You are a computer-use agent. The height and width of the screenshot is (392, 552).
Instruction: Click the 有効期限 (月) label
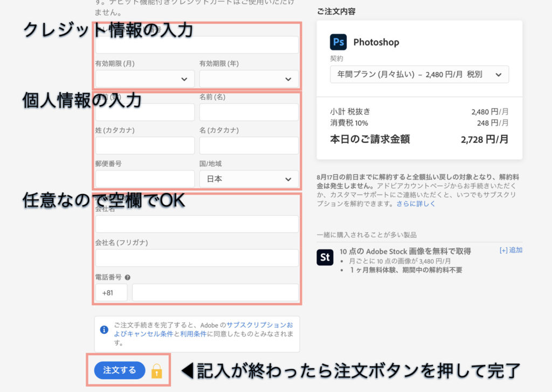(x=115, y=64)
